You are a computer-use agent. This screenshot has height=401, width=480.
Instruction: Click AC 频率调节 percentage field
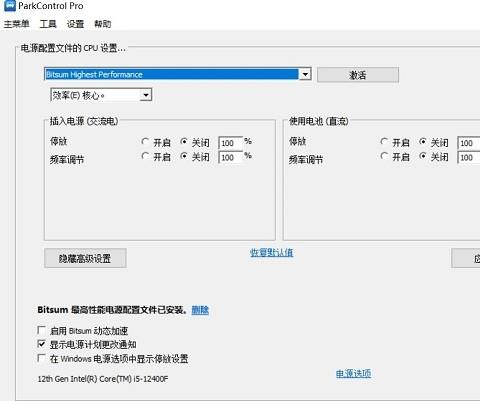click(x=230, y=157)
